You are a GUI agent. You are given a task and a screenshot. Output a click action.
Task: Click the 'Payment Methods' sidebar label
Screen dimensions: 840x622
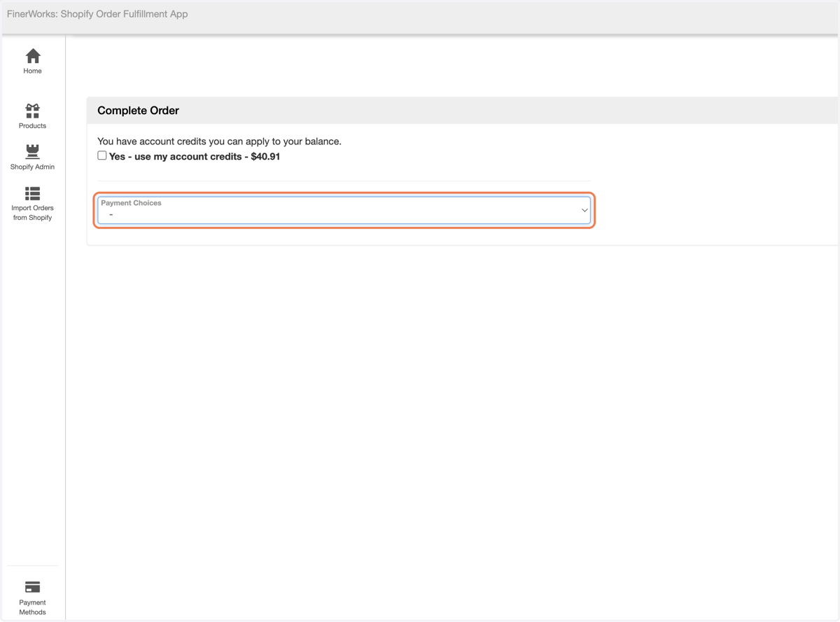click(x=32, y=607)
